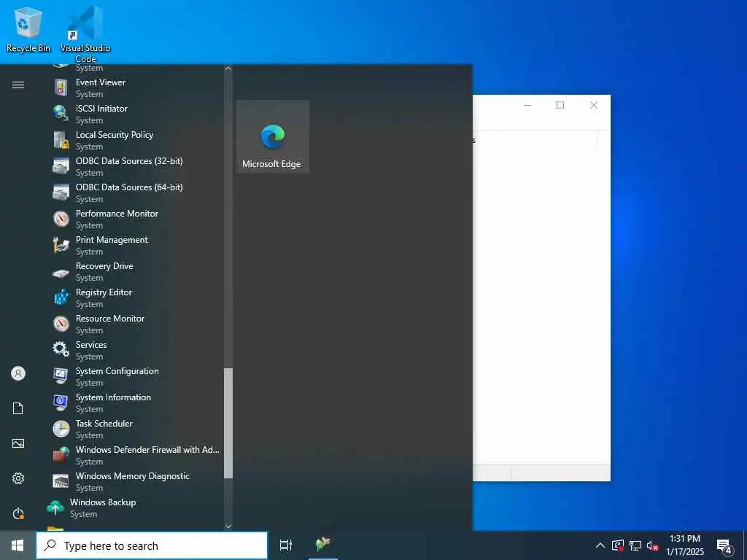Image resolution: width=747 pixels, height=560 pixels.
Task: Select the Visual Studio Code desktop shortcut
Action: (85, 34)
